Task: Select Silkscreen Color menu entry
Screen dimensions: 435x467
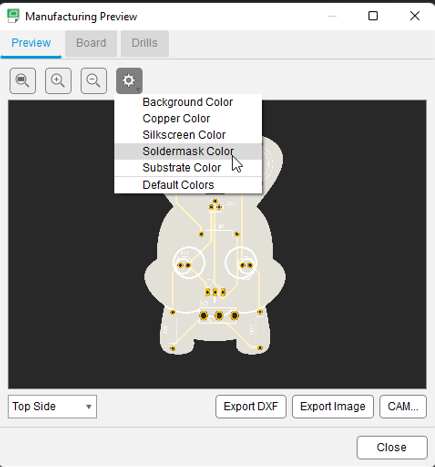Action: (x=188, y=135)
